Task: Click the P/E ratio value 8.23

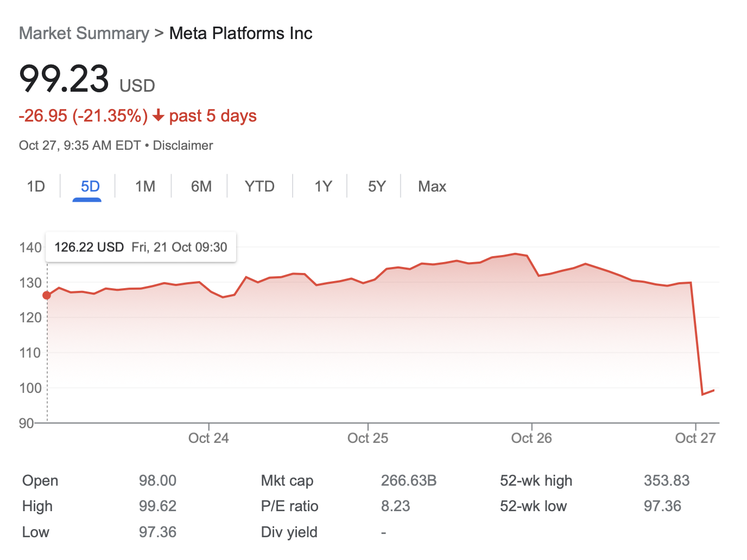Action: tap(396, 506)
